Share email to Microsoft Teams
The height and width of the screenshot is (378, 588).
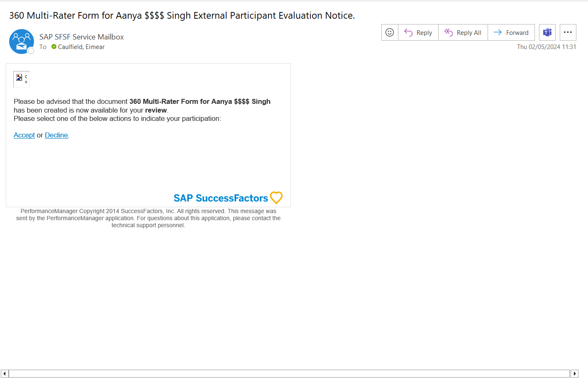tap(547, 32)
